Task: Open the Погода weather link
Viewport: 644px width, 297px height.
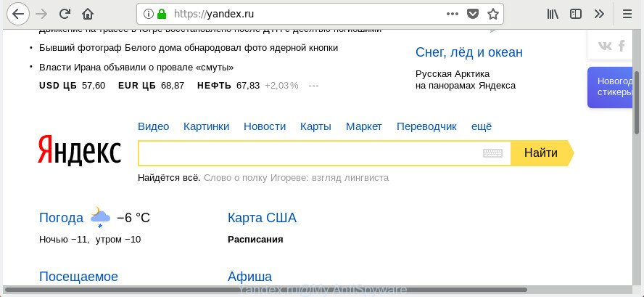Action: (x=61, y=218)
